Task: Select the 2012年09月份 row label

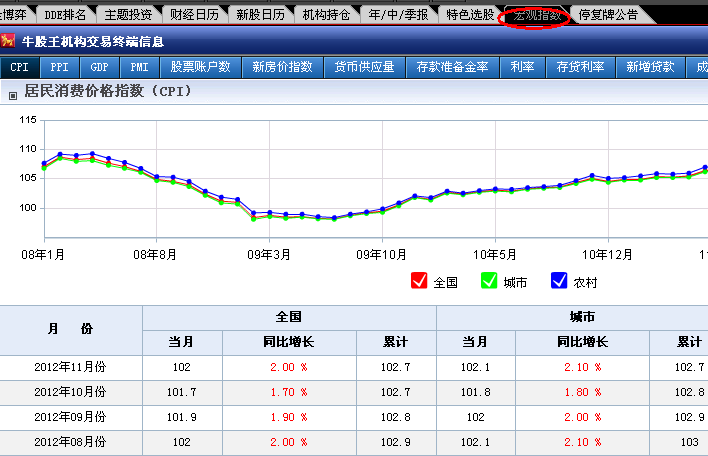Action: point(70,417)
